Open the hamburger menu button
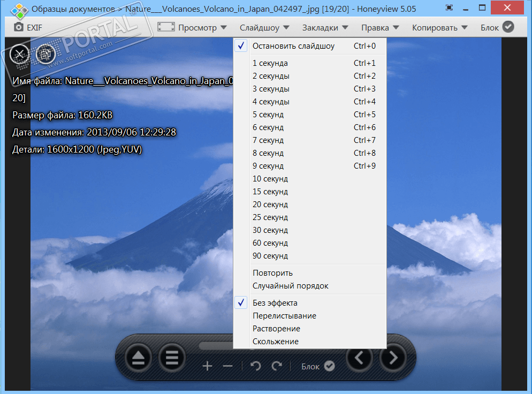The image size is (532, 394). (172, 358)
